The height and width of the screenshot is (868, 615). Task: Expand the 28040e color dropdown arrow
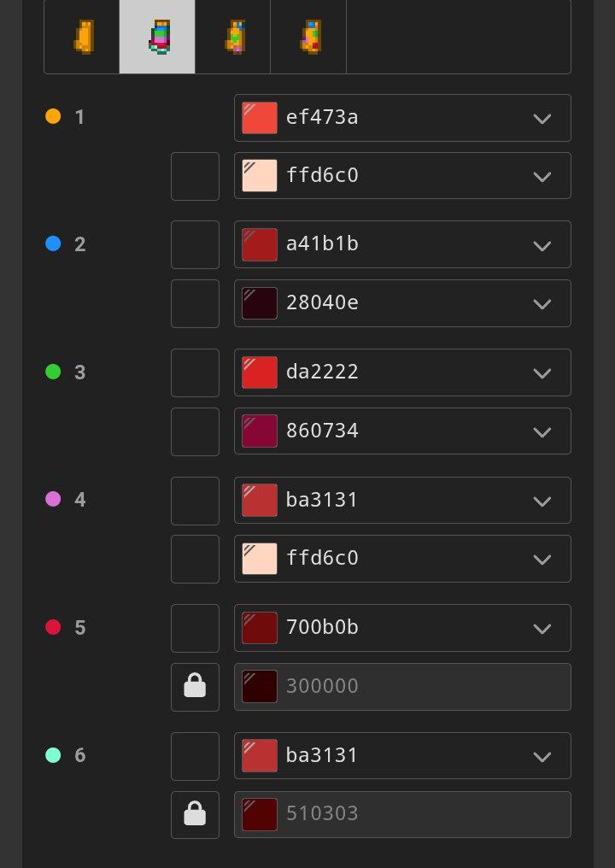point(542,303)
